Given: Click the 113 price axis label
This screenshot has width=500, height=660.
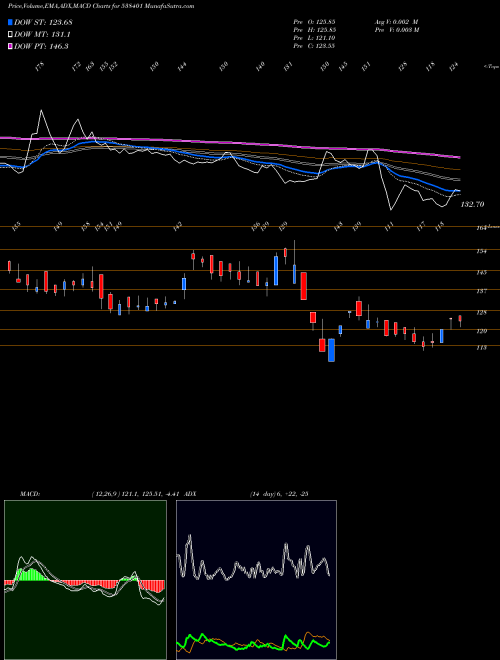Looking at the screenshot, I should [481, 348].
